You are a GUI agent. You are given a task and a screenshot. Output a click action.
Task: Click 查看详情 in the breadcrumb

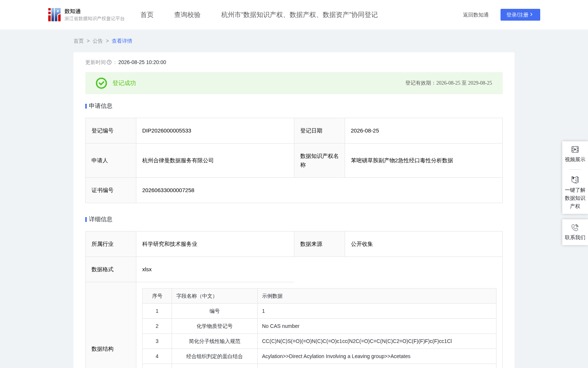coord(122,41)
